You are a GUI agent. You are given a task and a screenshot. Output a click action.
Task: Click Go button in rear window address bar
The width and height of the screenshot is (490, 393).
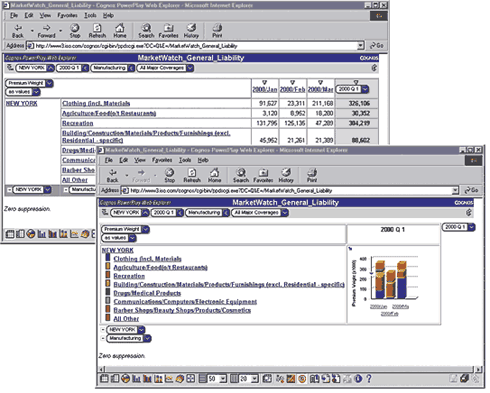click(x=377, y=46)
